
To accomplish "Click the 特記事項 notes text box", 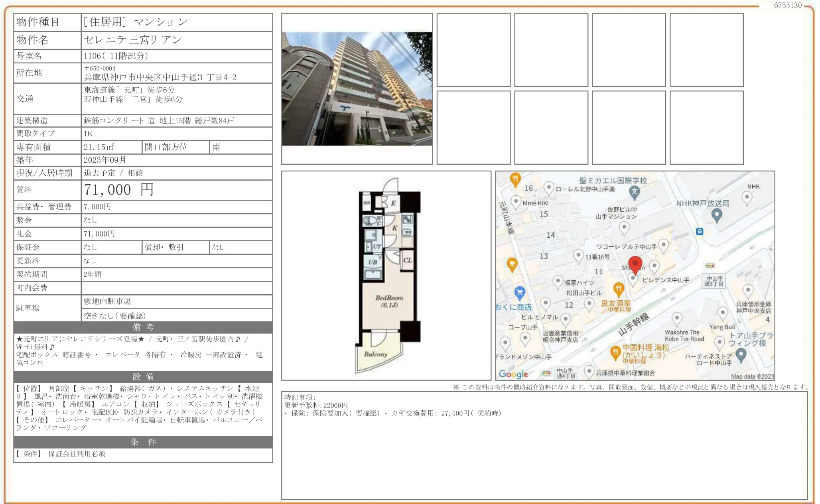I will click(x=544, y=445).
